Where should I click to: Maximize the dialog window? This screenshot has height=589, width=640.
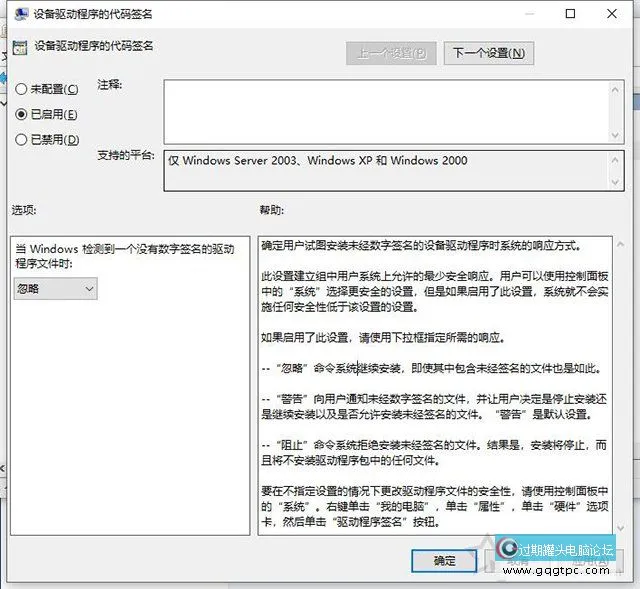pyautogui.click(x=571, y=13)
